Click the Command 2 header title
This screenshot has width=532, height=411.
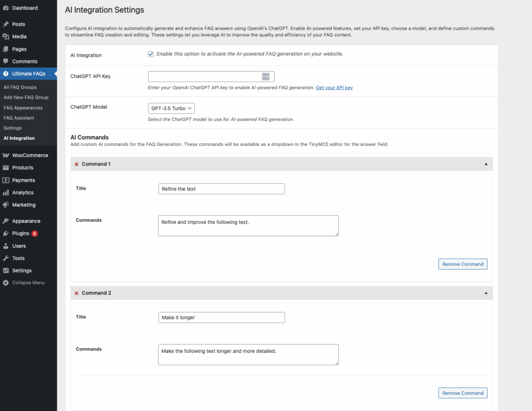(x=96, y=293)
